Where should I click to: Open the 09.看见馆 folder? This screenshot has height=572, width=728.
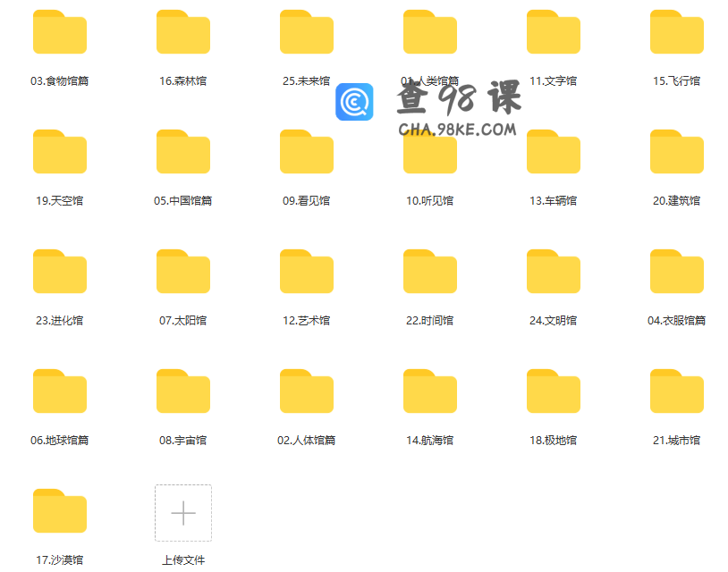pos(306,152)
